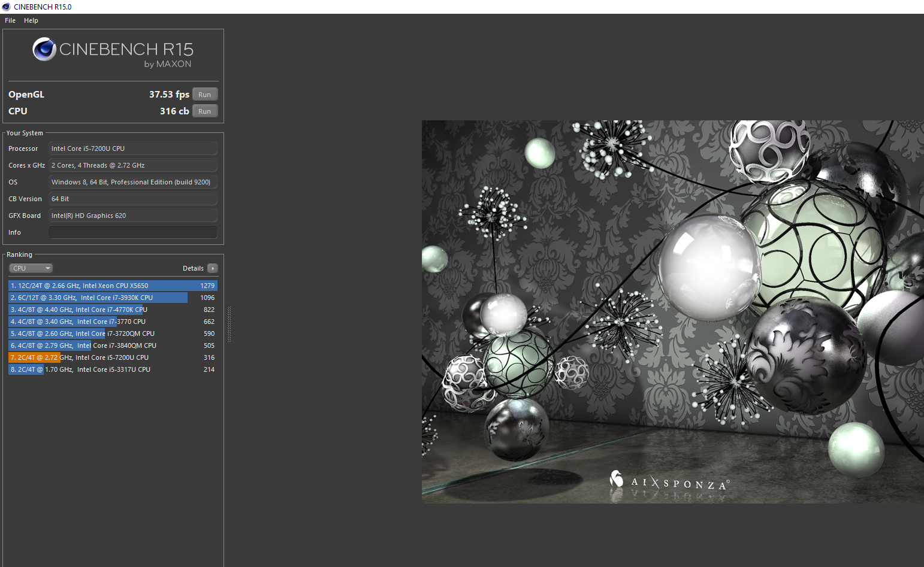Select ranking entry Intel Core i7-4770K
The height and width of the screenshot is (567, 924).
click(113, 310)
